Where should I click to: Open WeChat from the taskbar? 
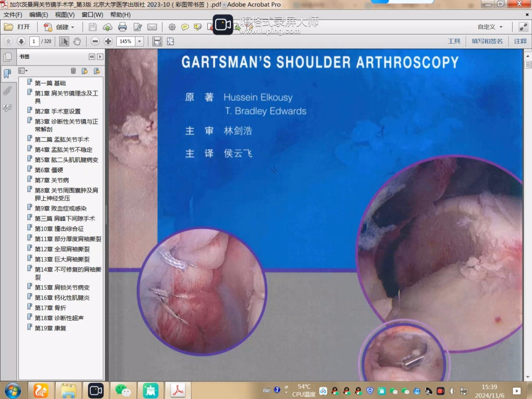(123, 391)
